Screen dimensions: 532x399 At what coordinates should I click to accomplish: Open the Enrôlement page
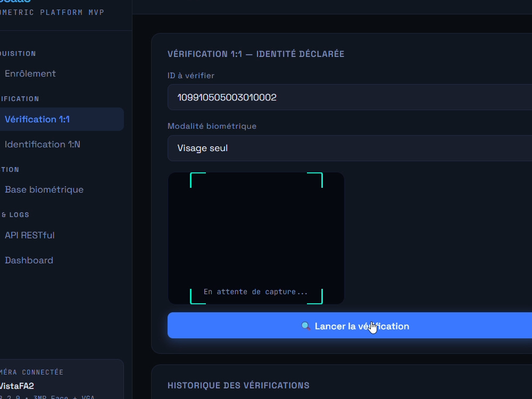(x=30, y=73)
